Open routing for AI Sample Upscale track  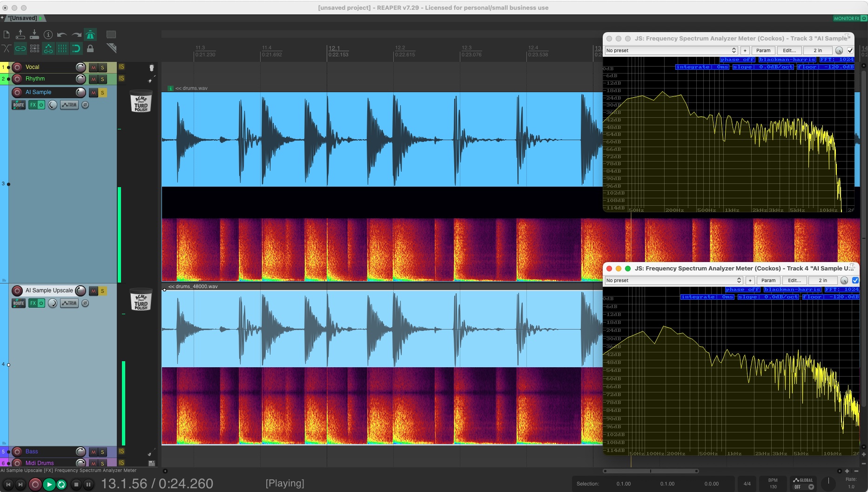[x=19, y=303]
